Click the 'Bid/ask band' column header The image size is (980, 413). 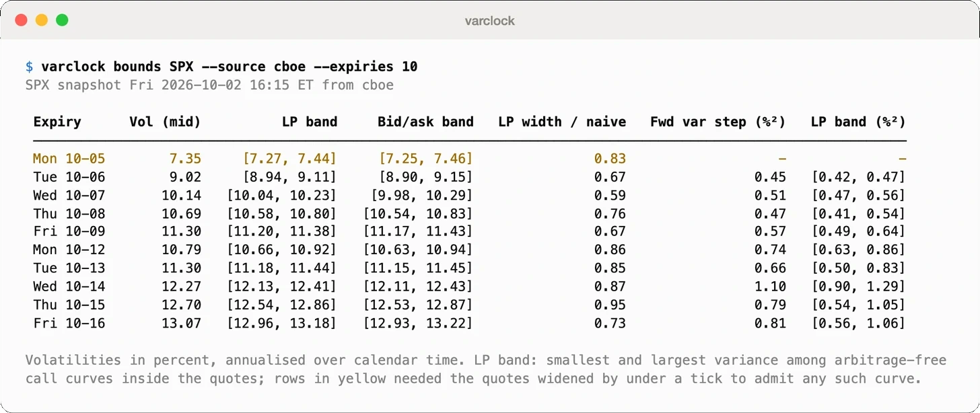click(x=425, y=122)
